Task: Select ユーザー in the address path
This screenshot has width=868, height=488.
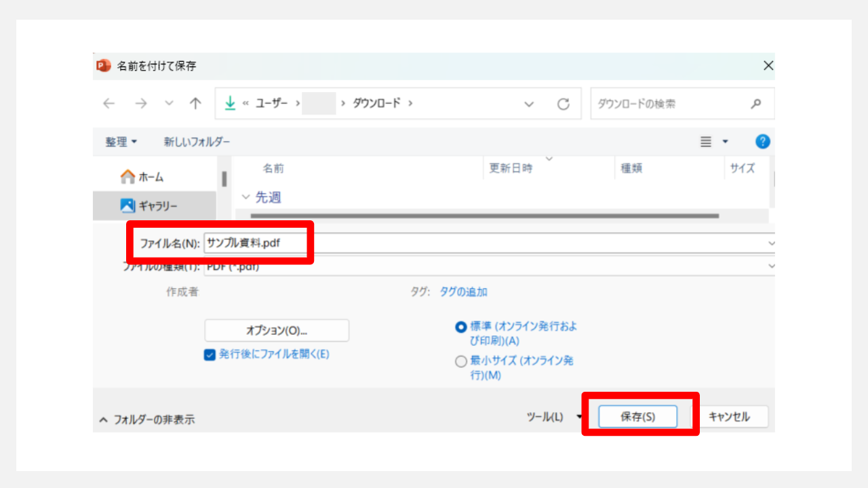Action: 271,104
